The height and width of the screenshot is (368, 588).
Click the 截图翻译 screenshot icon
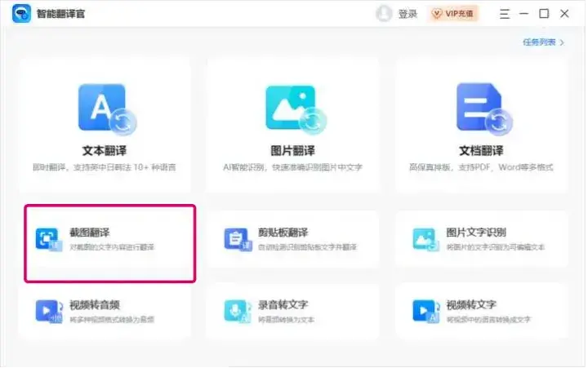49,239
